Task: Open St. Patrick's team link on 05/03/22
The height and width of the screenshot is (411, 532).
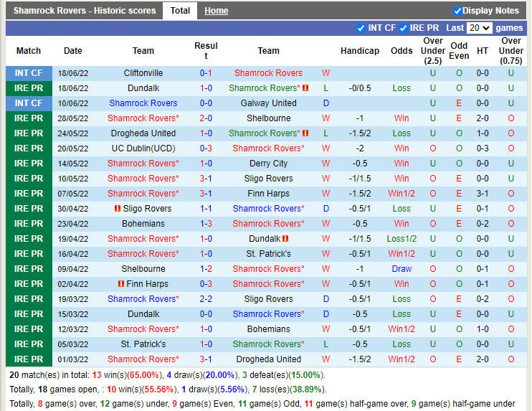Action: click(x=143, y=344)
